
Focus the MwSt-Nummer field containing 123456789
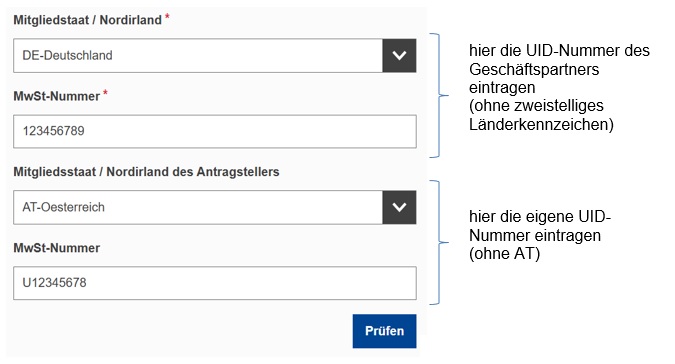click(x=215, y=131)
